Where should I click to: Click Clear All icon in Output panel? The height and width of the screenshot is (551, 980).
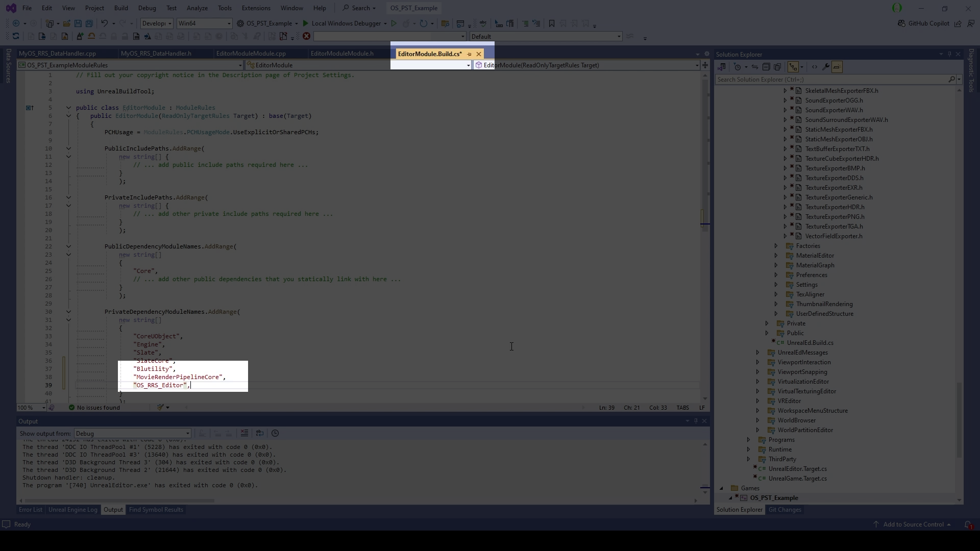[244, 433]
